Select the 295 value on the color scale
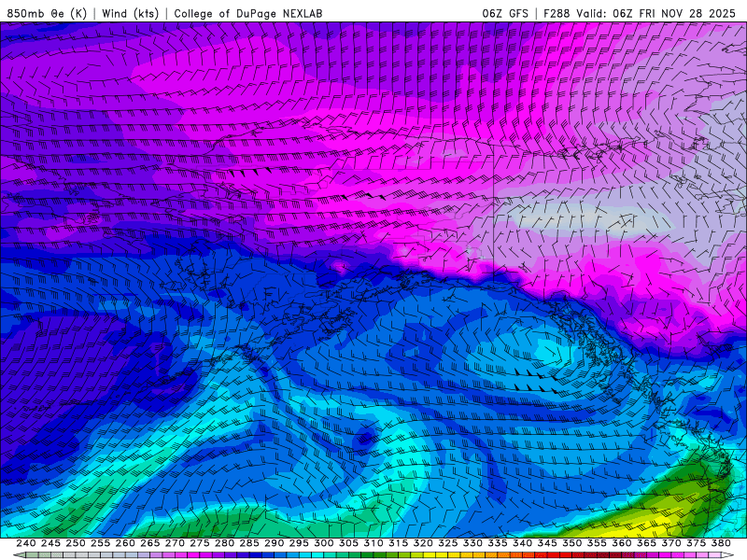747x560 pixels. click(299, 543)
